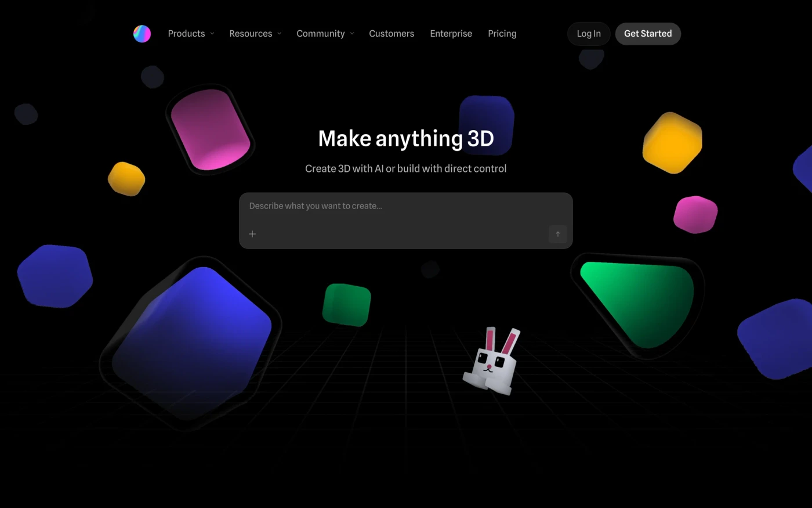
Task: Click the colorful Spline logo
Action: pos(142,34)
